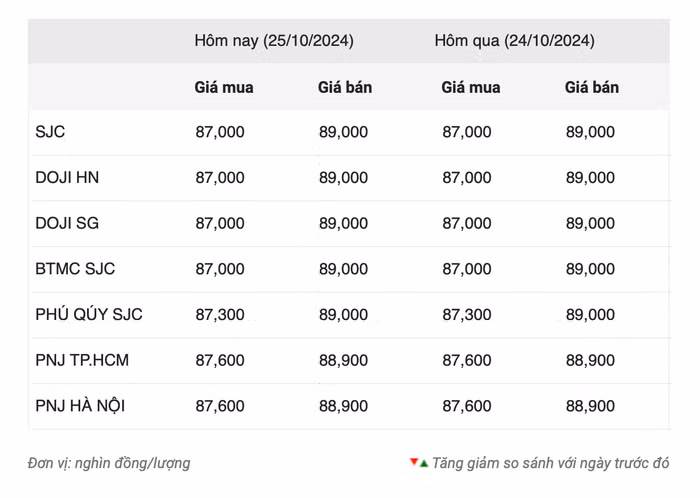700x498 pixels.
Task: Click the green up-triangle legend icon
Action: tap(424, 463)
